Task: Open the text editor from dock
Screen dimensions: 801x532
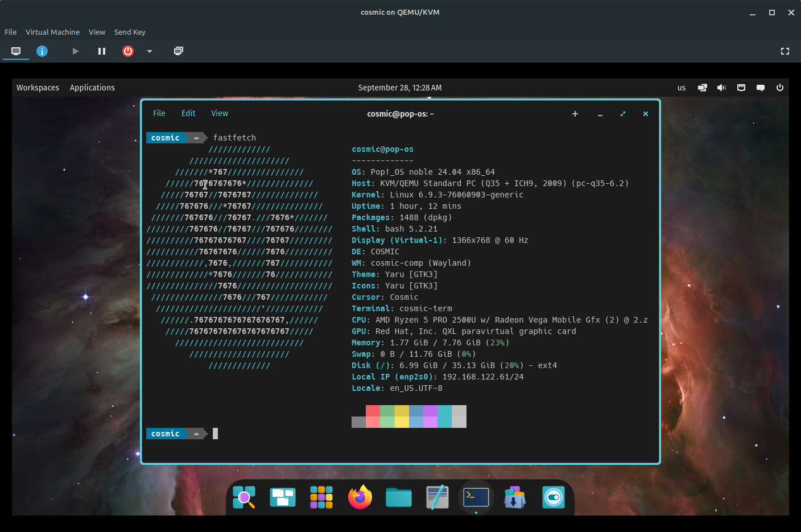Action: (437, 497)
